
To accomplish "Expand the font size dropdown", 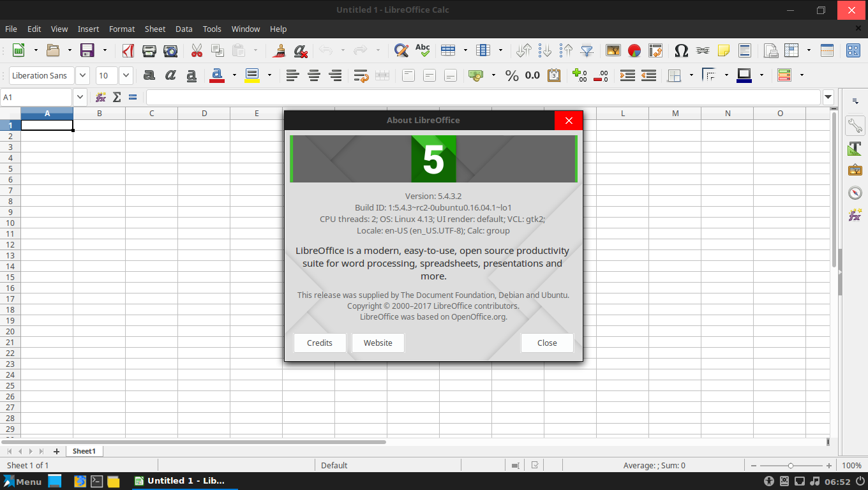I will pyautogui.click(x=126, y=75).
